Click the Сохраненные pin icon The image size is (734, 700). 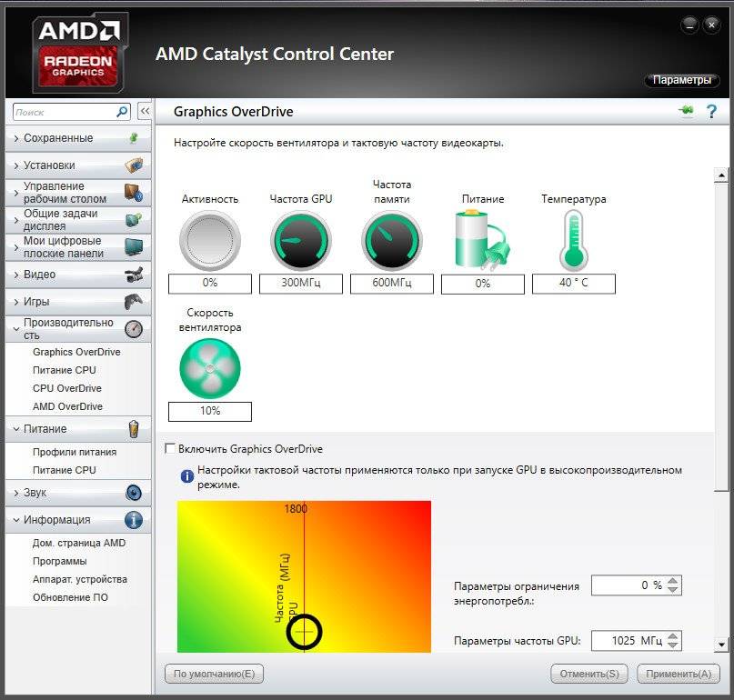[134, 138]
